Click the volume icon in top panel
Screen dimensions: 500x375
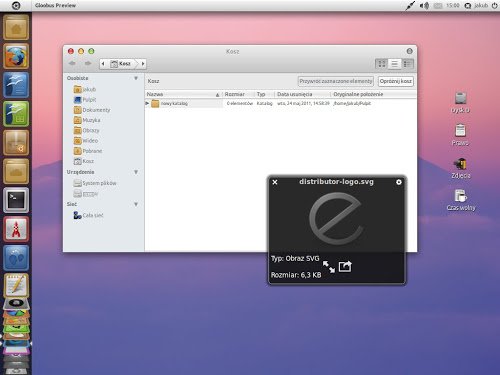424,5
